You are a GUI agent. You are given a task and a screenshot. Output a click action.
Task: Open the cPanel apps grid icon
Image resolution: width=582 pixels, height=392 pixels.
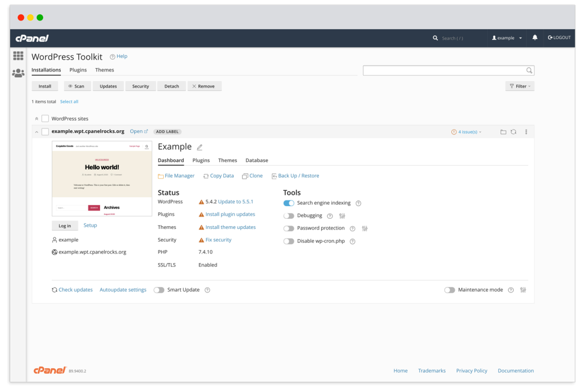pos(18,56)
